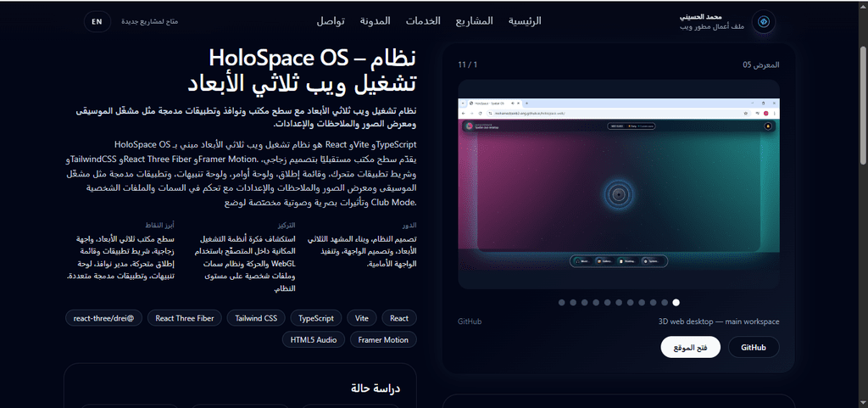
Task: Click the متاح لمشاريع جديدة status text
Action: click(x=150, y=21)
